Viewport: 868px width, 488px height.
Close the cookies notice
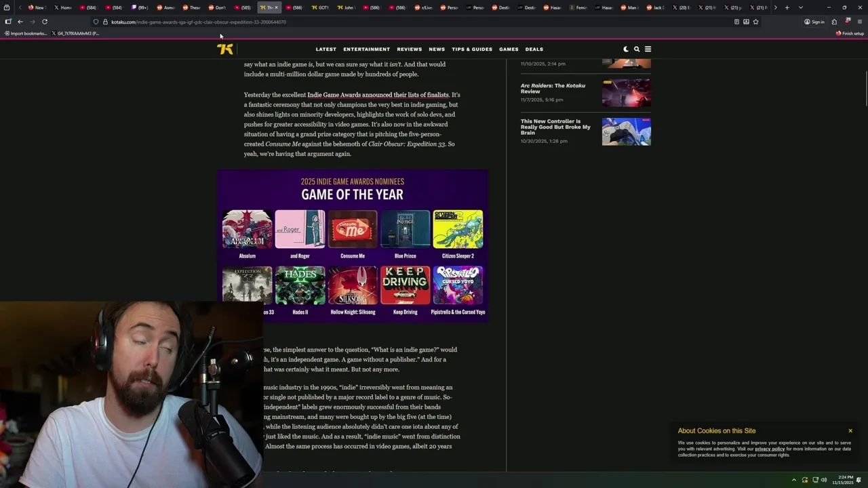[x=850, y=430]
